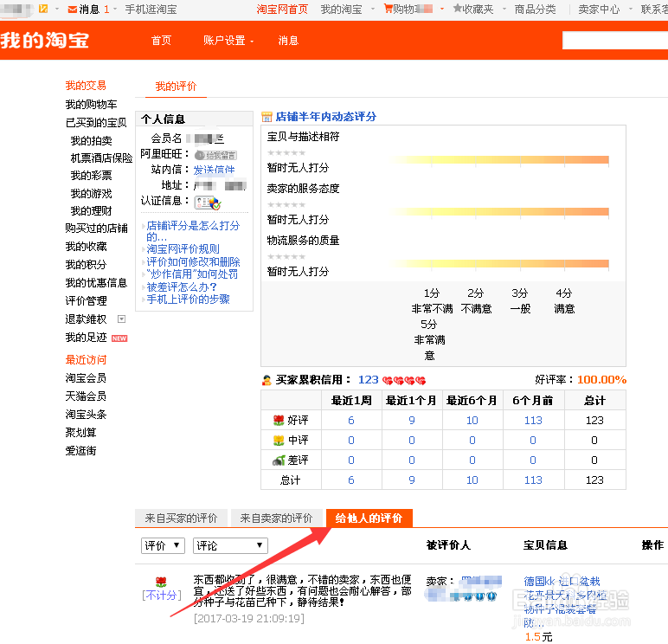Screen dimensions: 668x644
Task: Open 店铺评分是怎么打分的 help link
Action: [193, 231]
